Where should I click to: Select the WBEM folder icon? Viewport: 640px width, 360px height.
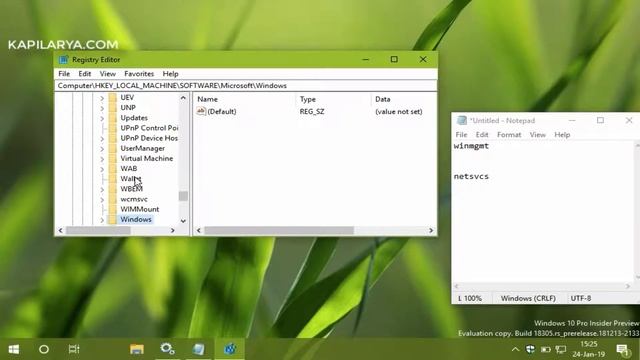pos(113,189)
